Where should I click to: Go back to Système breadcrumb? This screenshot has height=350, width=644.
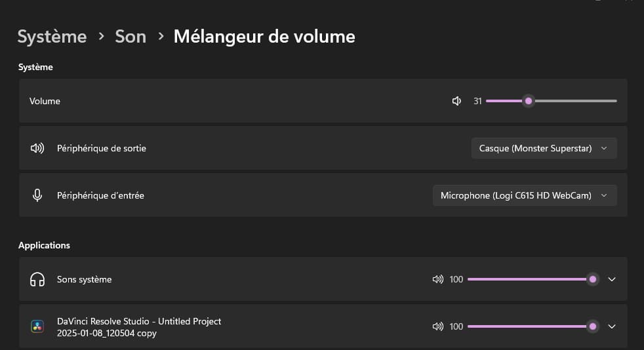[52, 37]
